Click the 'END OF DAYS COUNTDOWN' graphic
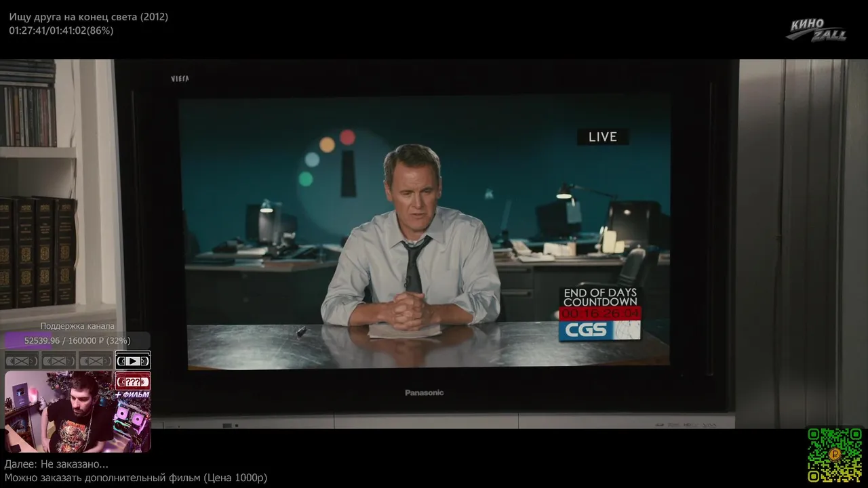Screen dimensions: 868x488 click(x=600, y=297)
